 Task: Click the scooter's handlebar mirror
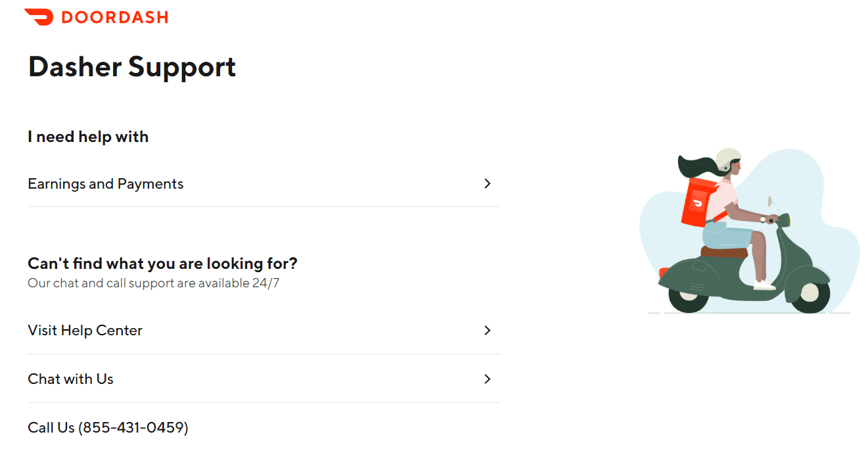click(771, 202)
